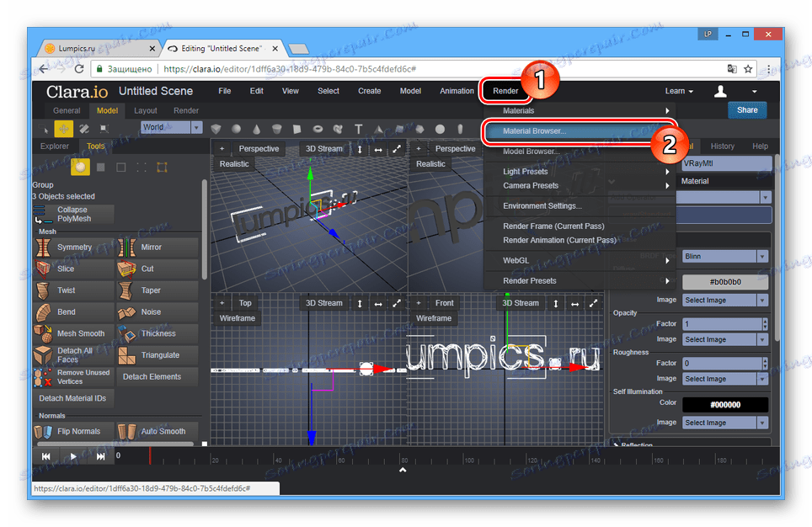The height and width of the screenshot is (527, 812).
Task: Apply the Thickness tool
Action: [158, 333]
